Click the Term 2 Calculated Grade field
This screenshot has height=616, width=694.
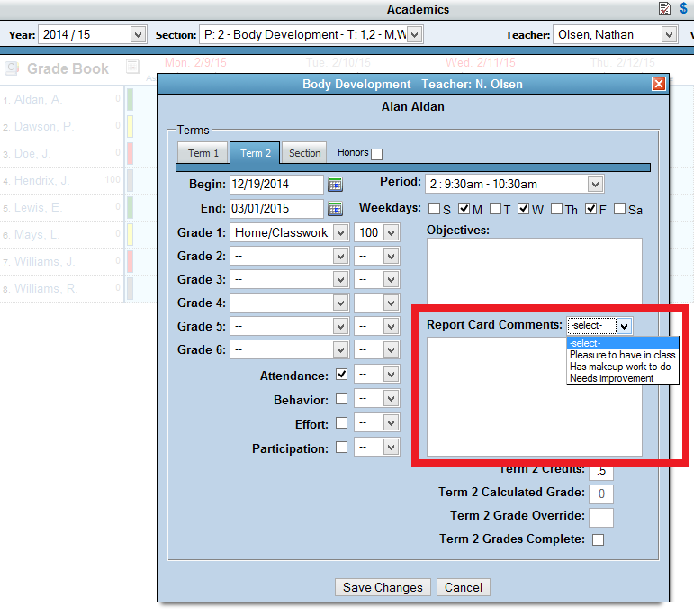[601, 494]
